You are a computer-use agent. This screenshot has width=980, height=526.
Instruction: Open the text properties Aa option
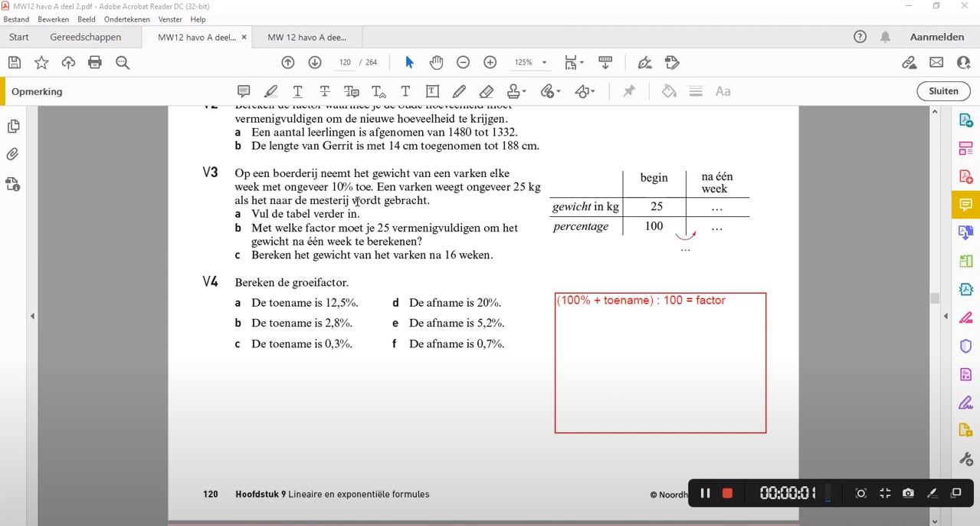pyautogui.click(x=723, y=91)
